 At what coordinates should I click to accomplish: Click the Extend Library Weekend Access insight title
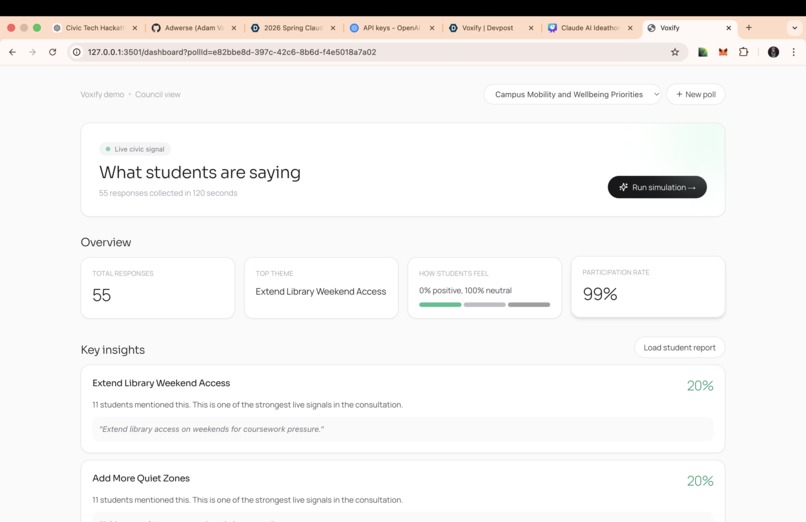pos(161,383)
